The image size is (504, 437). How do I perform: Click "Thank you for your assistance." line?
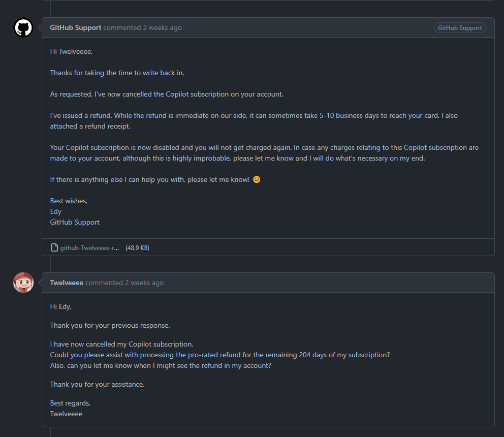coord(97,384)
